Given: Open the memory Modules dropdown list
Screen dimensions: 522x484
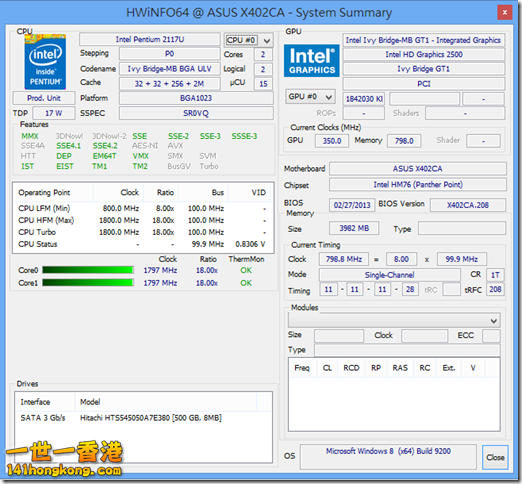Looking at the screenshot, I should click(394, 321).
